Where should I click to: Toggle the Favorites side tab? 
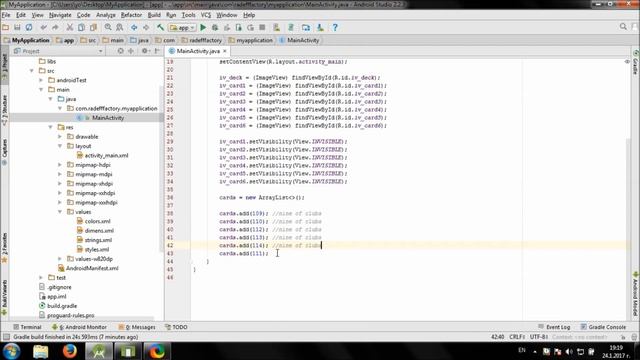[x=4, y=247]
